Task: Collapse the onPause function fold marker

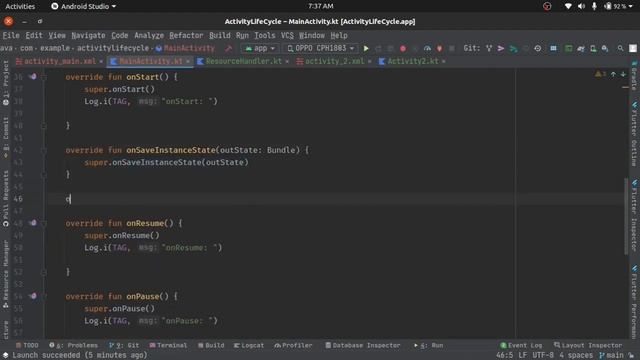Action: coord(44,296)
